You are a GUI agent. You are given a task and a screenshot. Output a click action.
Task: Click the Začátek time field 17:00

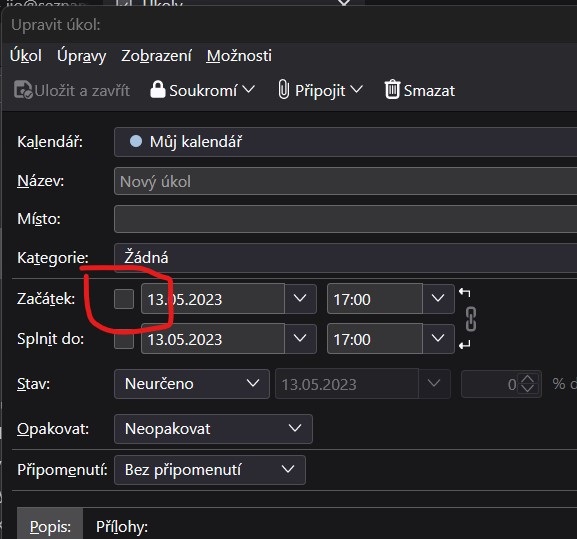tap(375, 299)
